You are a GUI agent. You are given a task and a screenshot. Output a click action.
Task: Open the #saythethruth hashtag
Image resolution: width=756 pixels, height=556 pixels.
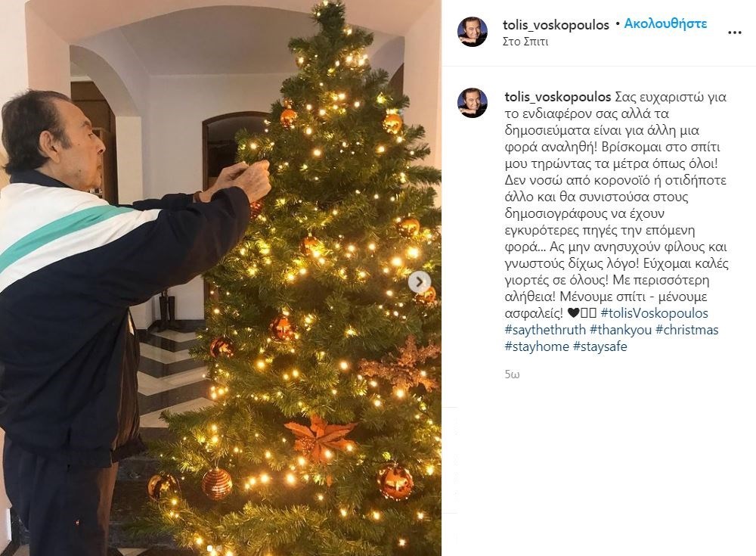545,330
